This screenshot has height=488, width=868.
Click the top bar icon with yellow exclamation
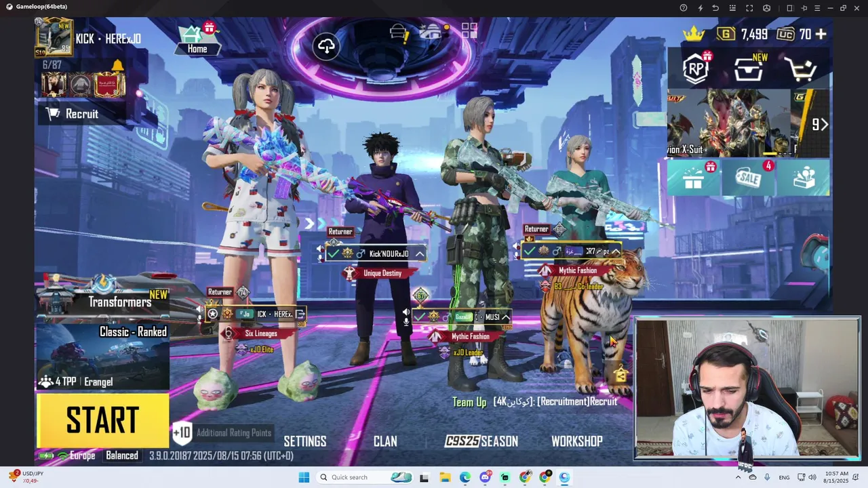tap(399, 33)
